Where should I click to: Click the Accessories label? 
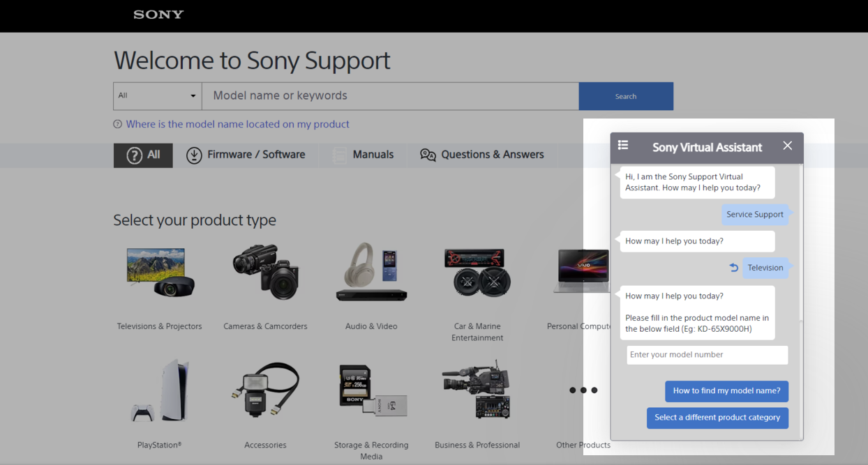tap(265, 445)
